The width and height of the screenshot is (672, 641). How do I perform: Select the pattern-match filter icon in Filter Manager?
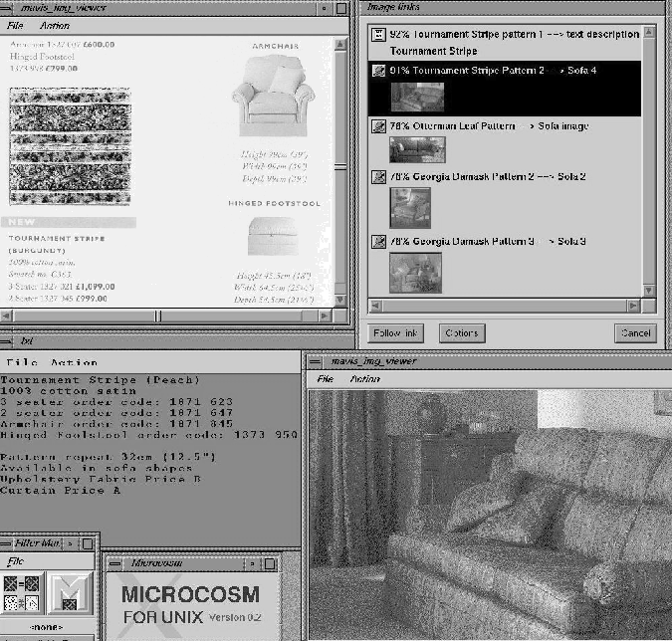[22, 593]
